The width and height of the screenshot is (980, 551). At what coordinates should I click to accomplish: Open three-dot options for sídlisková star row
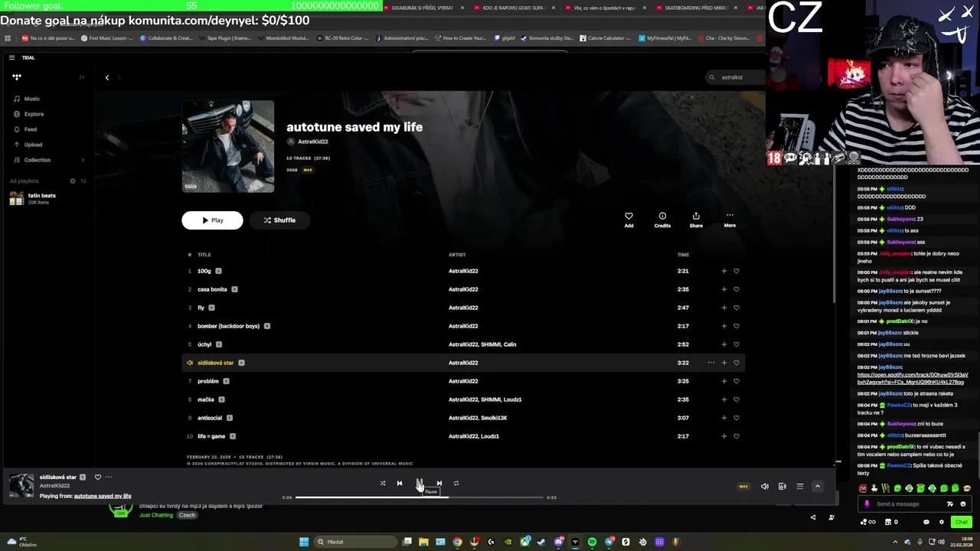point(710,363)
